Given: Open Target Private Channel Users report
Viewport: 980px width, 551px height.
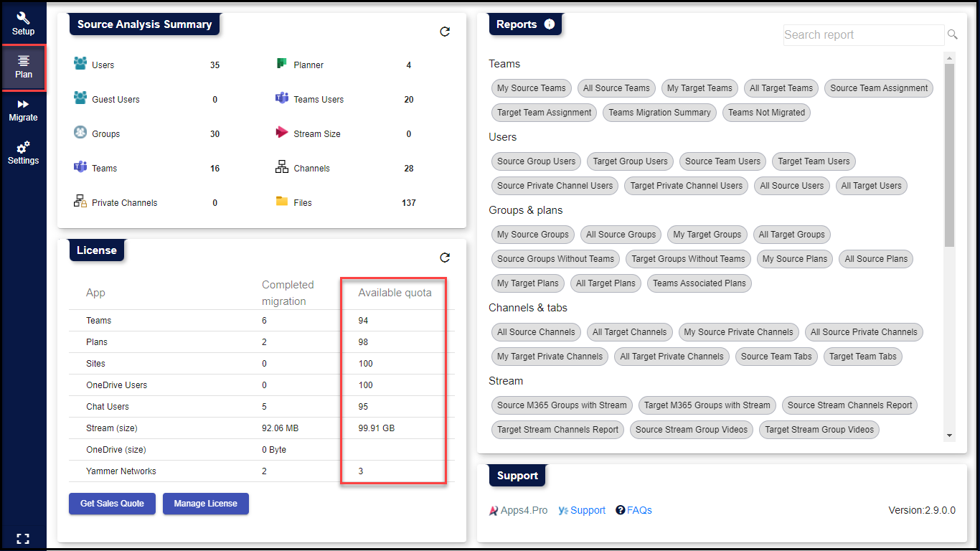Looking at the screenshot, I should click(x=687, y=186).
